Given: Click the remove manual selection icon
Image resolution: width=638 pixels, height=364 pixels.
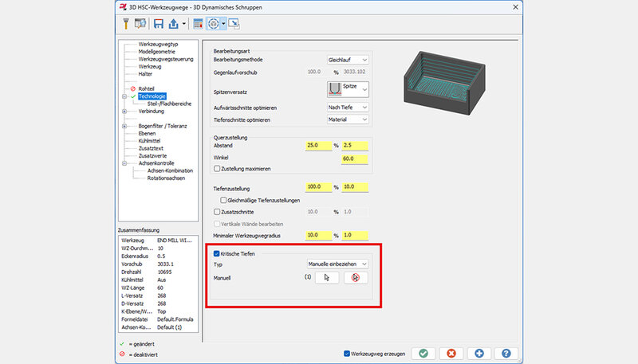Looking at the screenshot, I should (356, 278).
